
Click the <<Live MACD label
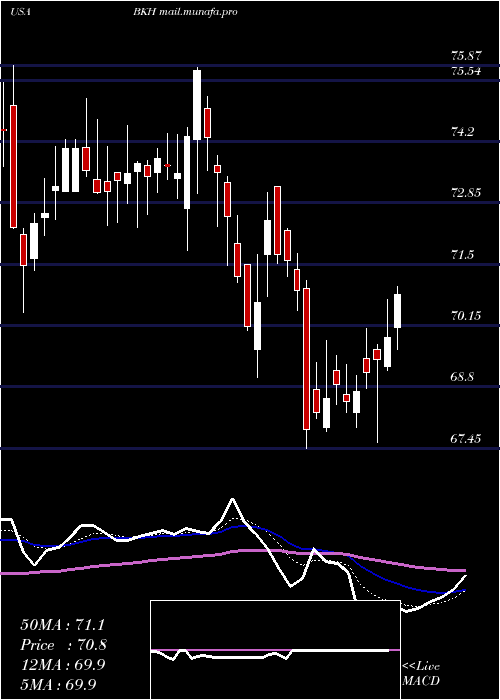[x=421, y=673]
